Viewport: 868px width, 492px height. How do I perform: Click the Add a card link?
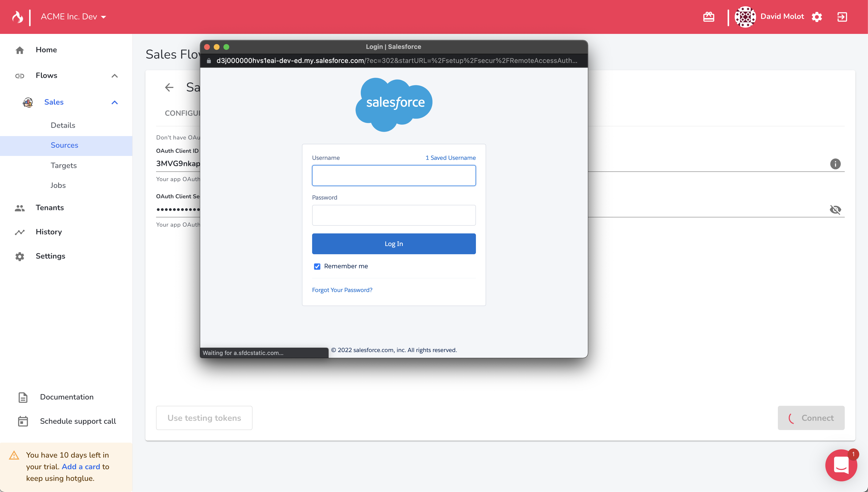(x=81, y=467)
